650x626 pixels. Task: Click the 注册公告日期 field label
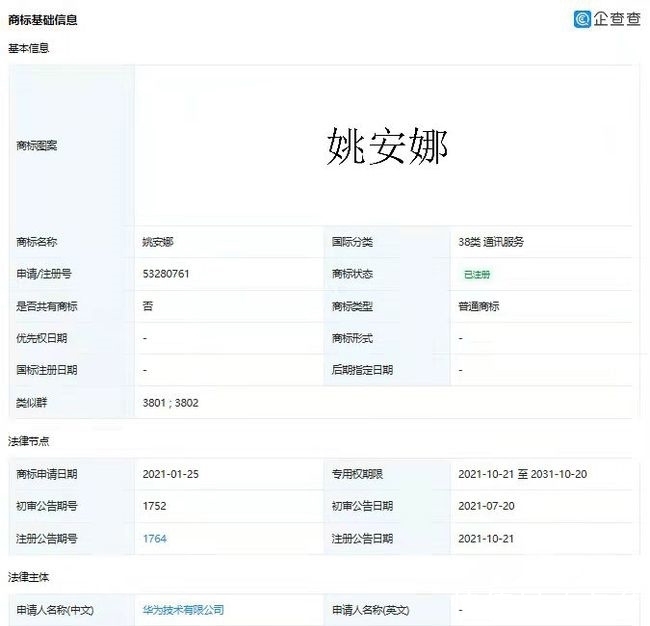tap(362, 539)
